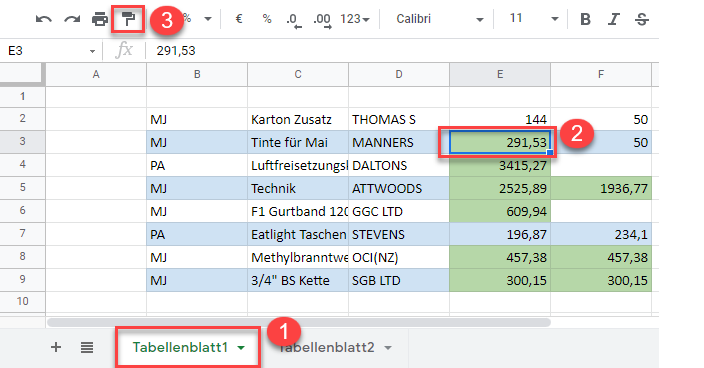This screenshot has height=368, width=704.
Task: Select cell containing Karton Zusatz
Action: pyautogui.click(x=298, y=119)
